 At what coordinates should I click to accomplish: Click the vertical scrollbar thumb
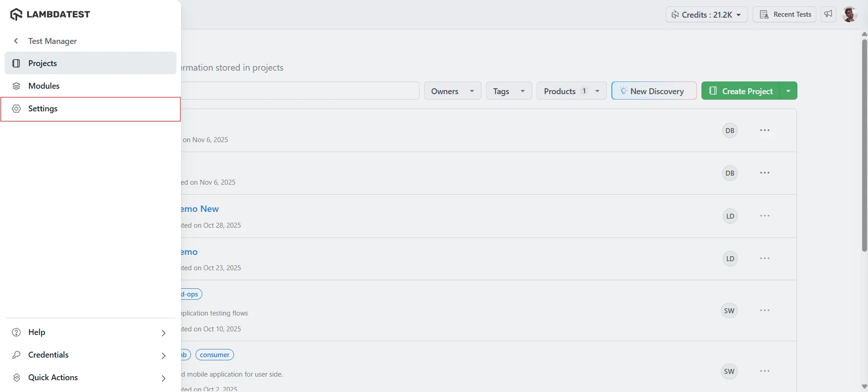pos(864,145)
